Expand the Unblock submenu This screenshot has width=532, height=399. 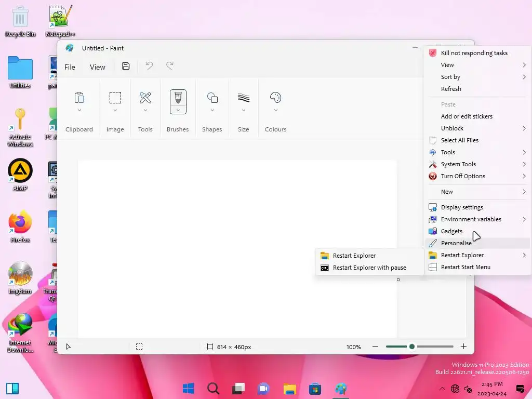point(524,128)
